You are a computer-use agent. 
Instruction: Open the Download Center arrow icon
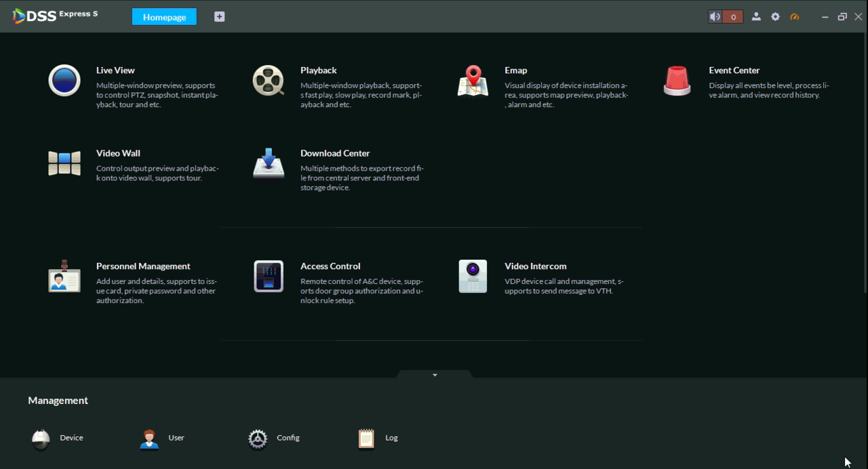coord(269,163)
